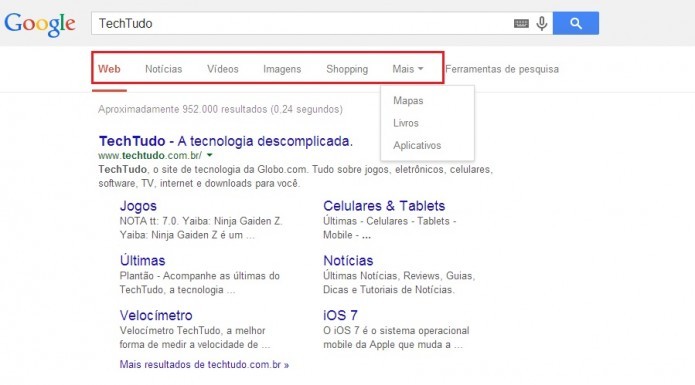This screenshot has height=385, width=695.
Task: Open the Jogos sitelink
Action: tap(138, 206)
